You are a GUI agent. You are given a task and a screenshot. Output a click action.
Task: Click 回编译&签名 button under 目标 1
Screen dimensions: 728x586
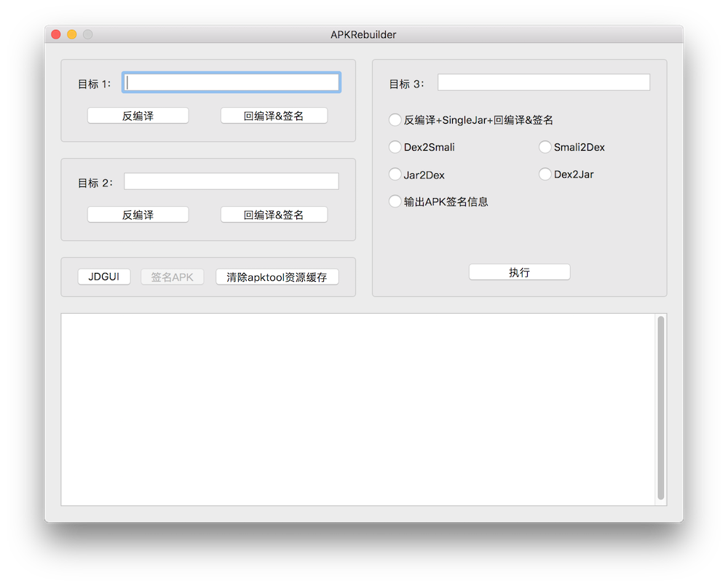click(274, 116)
